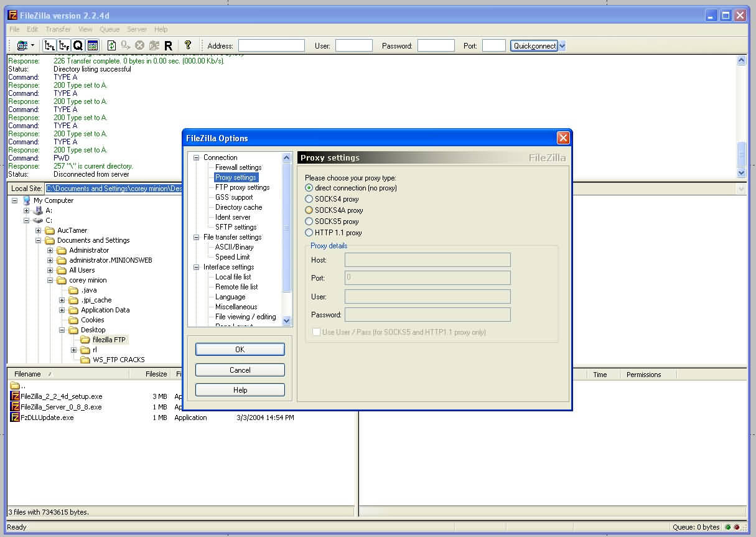Open the Edit menu
Screen dimensions: 756x537
click(32, 29)
